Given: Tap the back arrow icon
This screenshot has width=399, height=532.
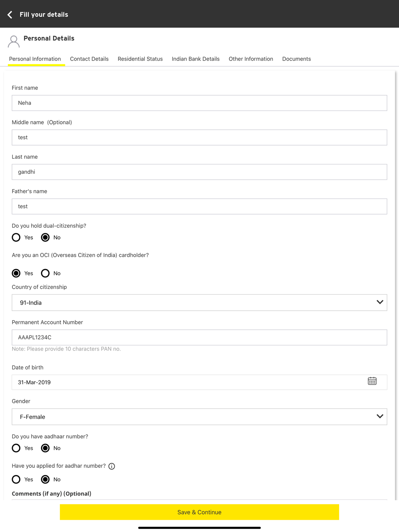Looking at the screenshot, I should pos(10,15).
